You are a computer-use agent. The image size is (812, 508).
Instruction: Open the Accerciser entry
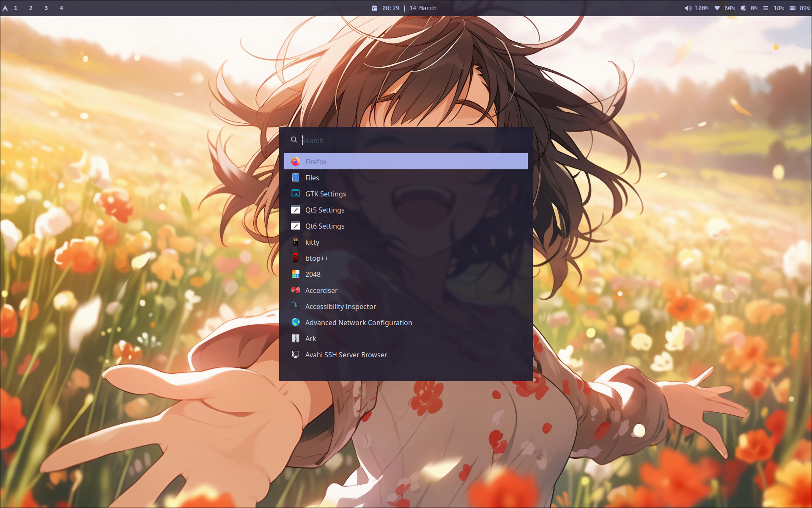[x=406, y=290]
